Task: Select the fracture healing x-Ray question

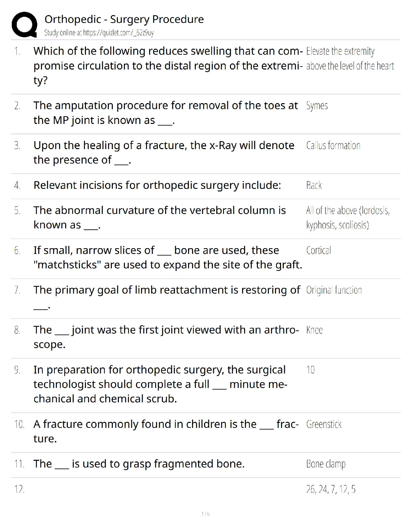Action: click(164, 152)
